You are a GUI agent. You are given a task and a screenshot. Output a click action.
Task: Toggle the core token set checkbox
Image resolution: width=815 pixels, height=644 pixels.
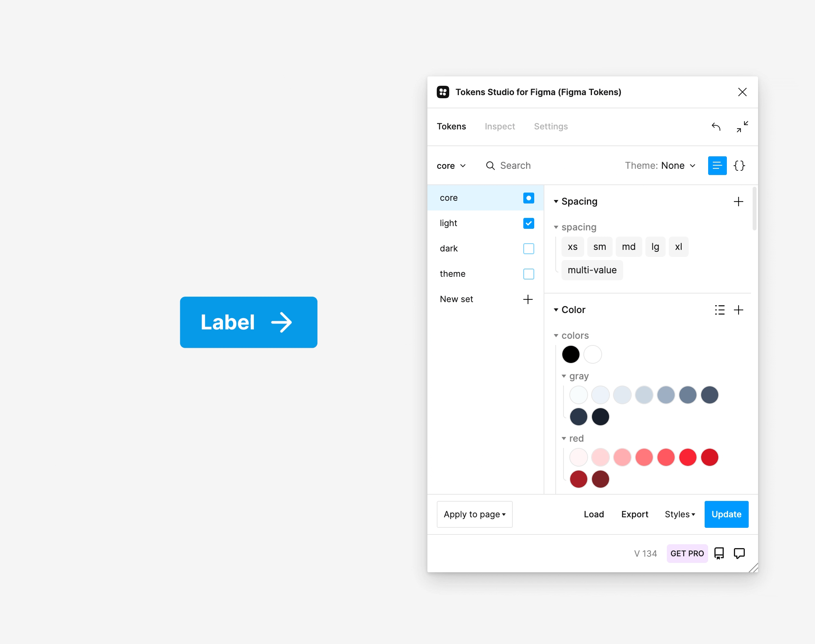point(528,198)
